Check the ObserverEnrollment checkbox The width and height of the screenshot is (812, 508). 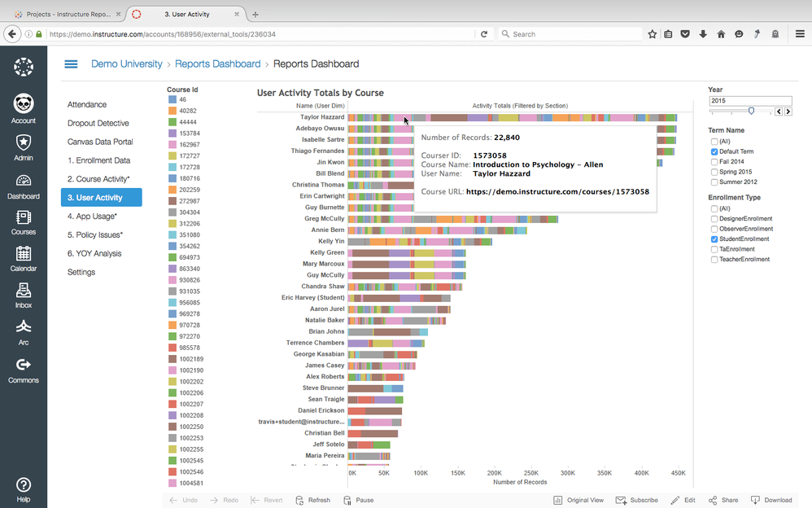[x=714, y=229]
